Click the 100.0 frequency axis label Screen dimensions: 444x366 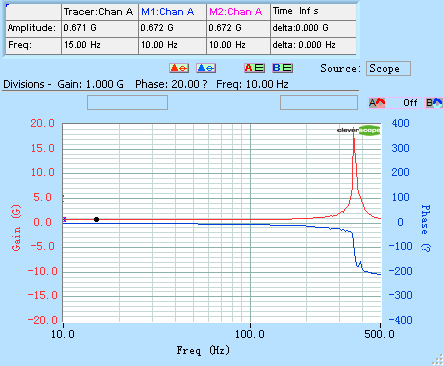click(x=250, y=334)
